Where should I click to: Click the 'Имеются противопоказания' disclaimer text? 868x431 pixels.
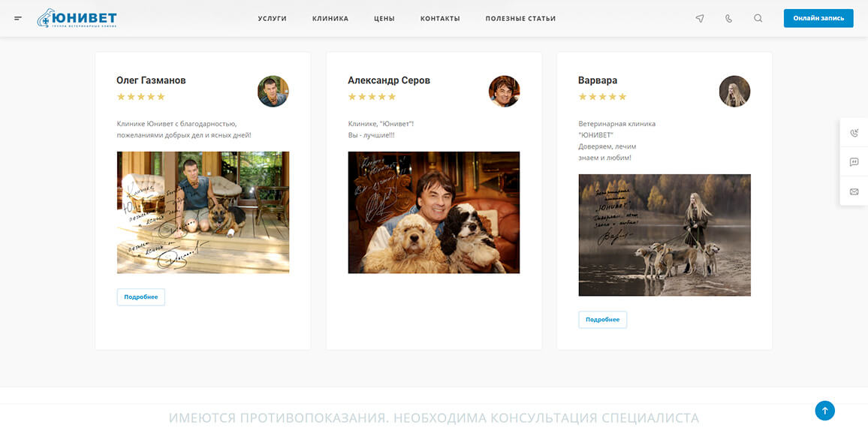coord(434,417)
